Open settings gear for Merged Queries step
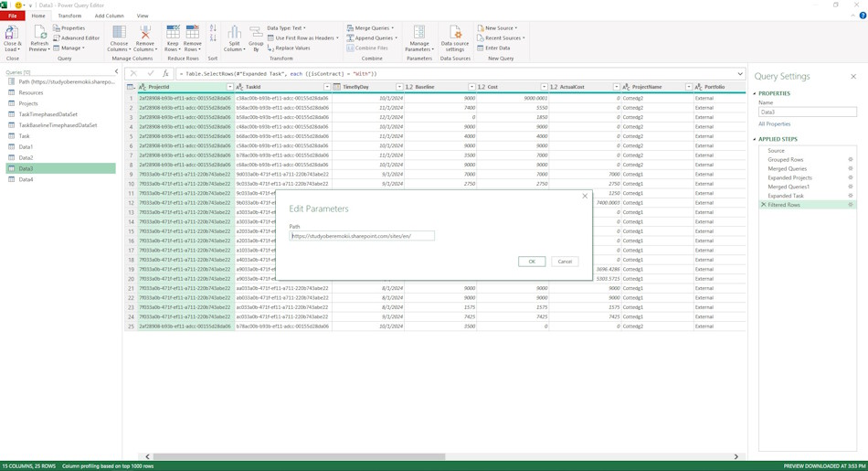Image resolution: width=868 pixels, height=471 pixels. 851,168
